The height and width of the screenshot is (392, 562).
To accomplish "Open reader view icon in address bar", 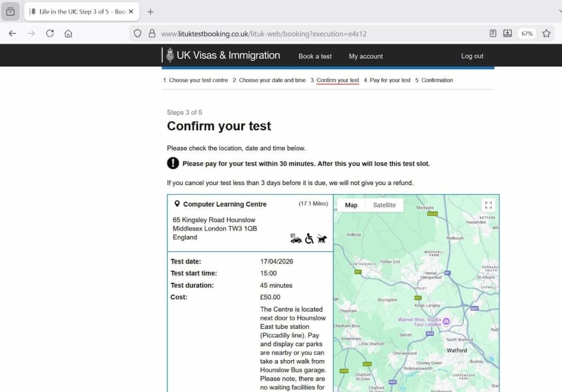I will (x=493, y=33).
